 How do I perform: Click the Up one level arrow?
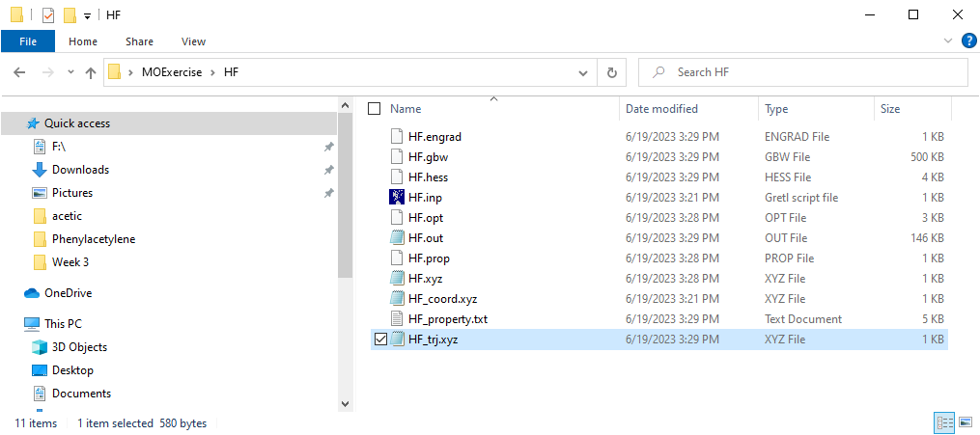pyautogui.click(x=91, y=72)
